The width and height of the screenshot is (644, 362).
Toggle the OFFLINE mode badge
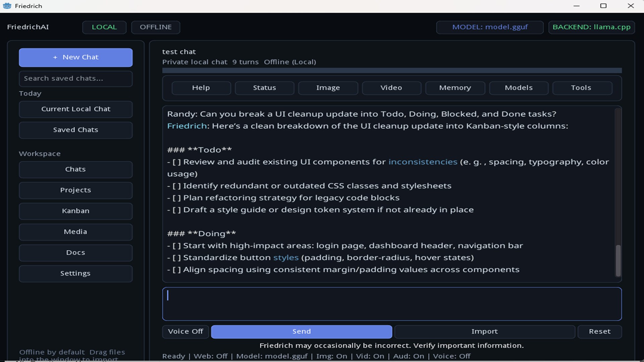(156, 27)
